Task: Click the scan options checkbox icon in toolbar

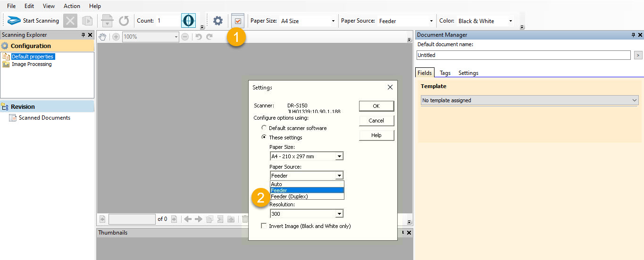Action: [238, 21]
